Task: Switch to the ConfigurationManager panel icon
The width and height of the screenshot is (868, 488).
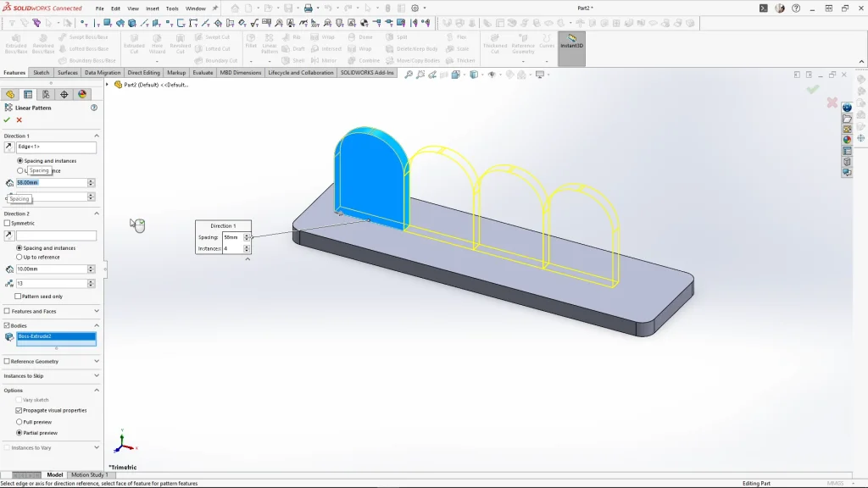Action: pos(46,94)
